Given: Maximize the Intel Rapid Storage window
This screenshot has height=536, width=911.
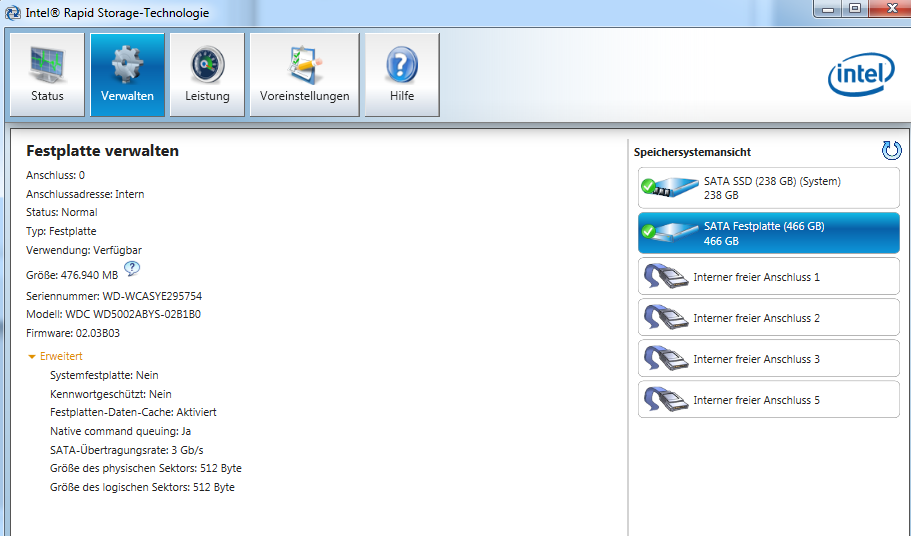Looking at the screenshot, I should 855,9.
